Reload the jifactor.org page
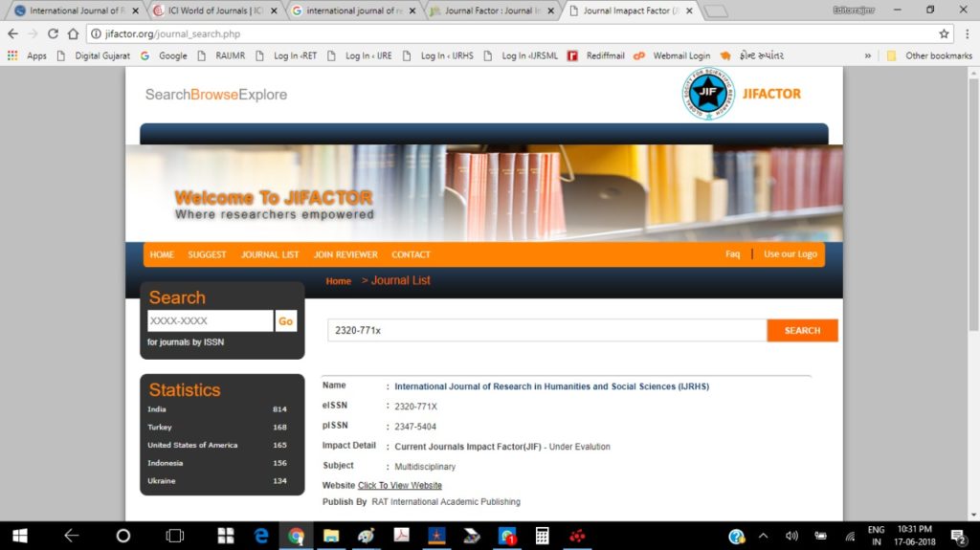The height and width of the screenshot is (550, 980). (53, 33)
